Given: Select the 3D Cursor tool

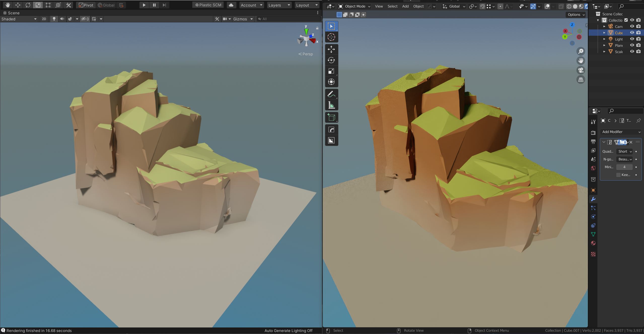Looking at the screenshot, I should [331, 37].
